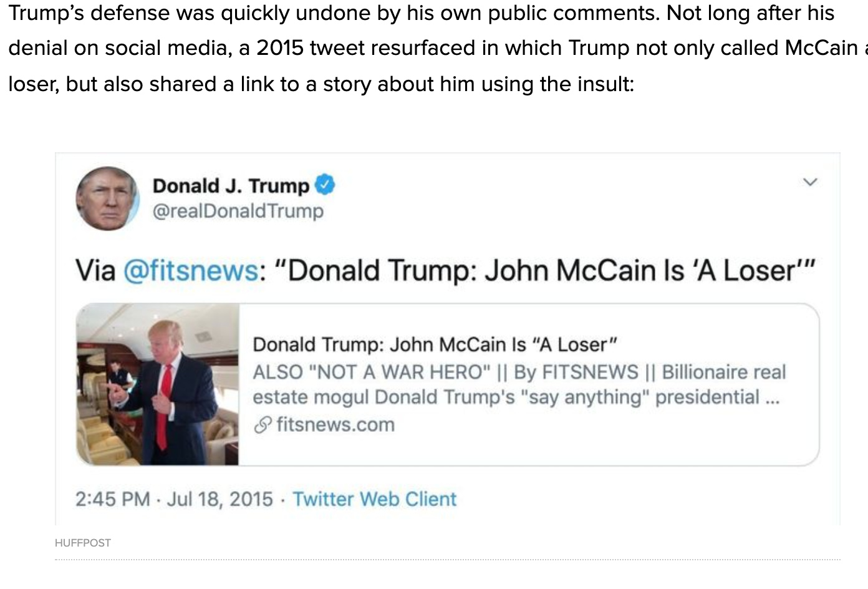The width and height of the screenshot is (868, 589).
Task: Follow the @fitsnews mention link
Action: click(x=191, y=271)
